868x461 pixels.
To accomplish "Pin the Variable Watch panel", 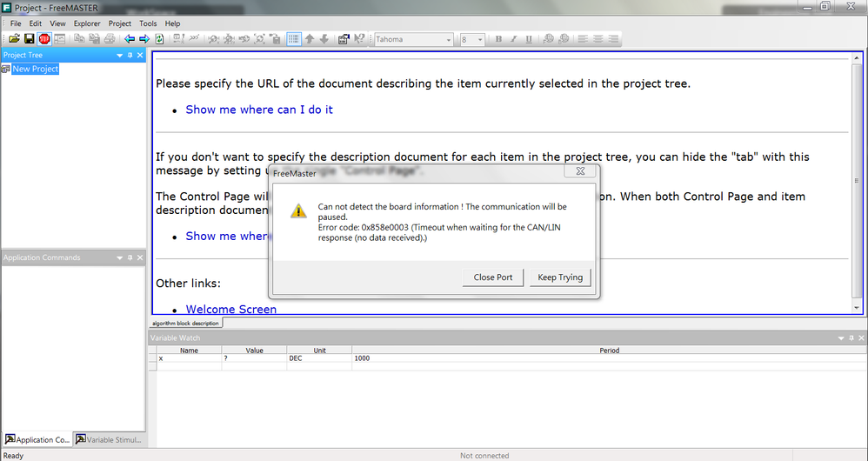I will click(851, 338).
